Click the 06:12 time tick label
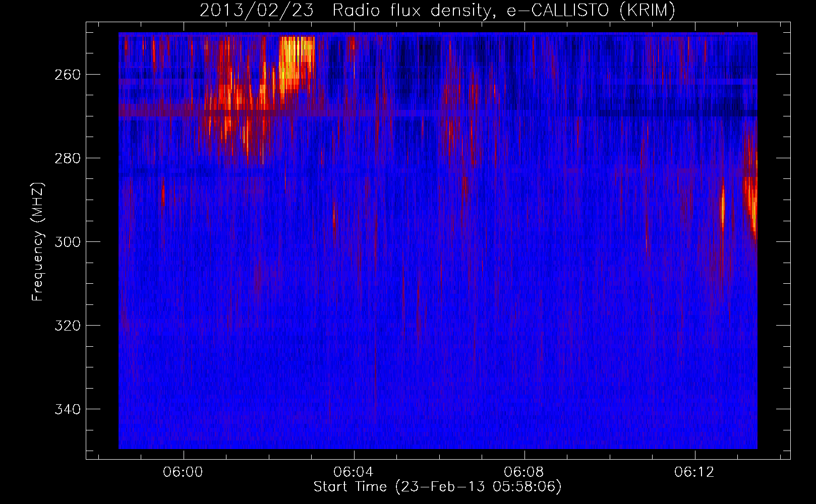Viewport: 816px width, 504px height. (x=694, y=472)
